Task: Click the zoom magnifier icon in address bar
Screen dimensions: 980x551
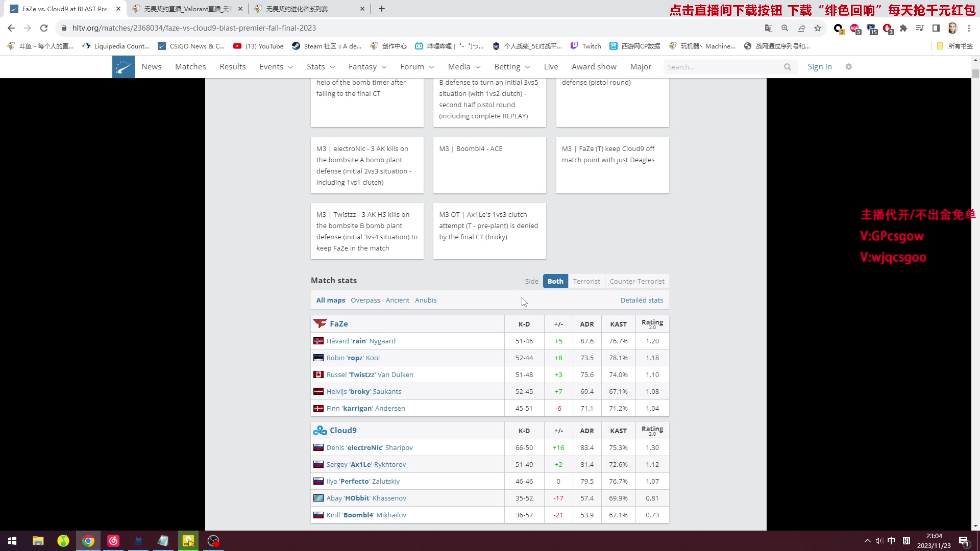Action: [785, 28]
